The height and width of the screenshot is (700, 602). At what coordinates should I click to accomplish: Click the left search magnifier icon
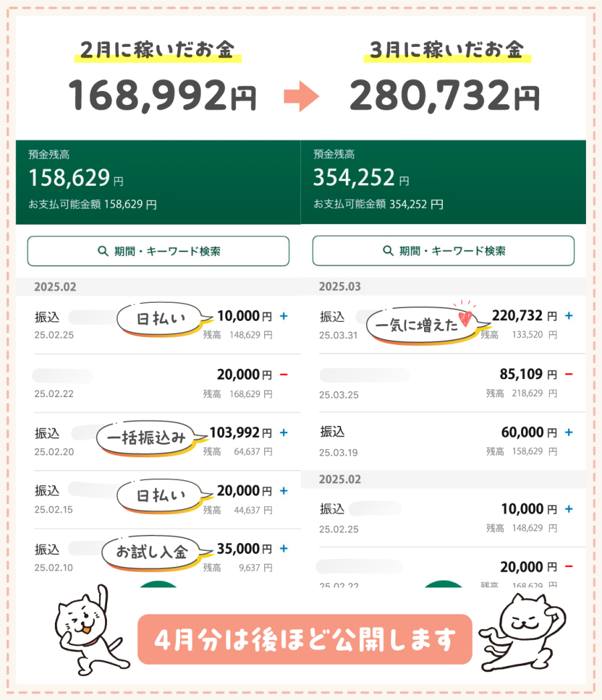pos(103,251)
